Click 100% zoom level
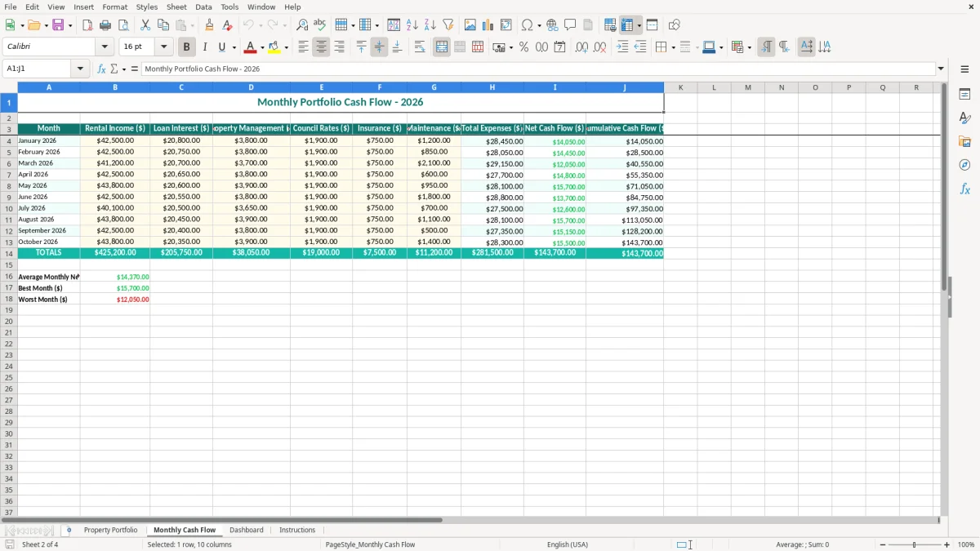 point(966,544)
